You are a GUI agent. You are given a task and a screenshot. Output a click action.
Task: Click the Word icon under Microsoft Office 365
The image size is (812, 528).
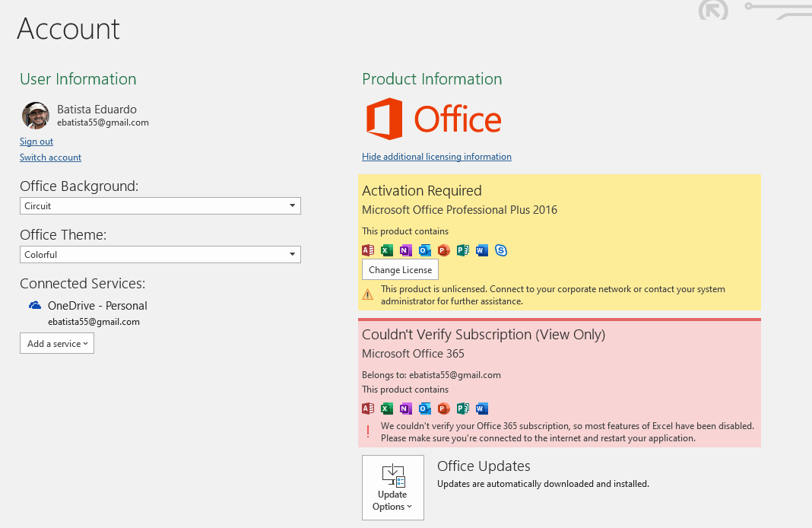pyautogui.click(x=482, y=409)
